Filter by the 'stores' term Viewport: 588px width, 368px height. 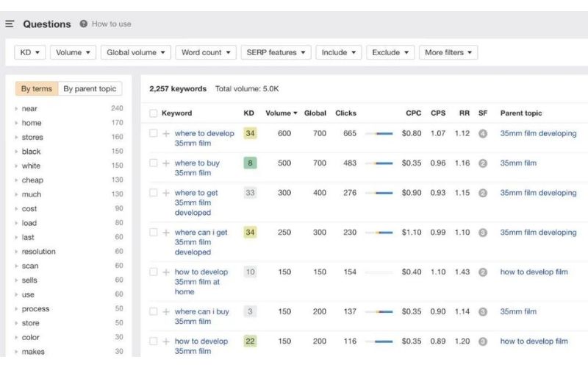(x=32, y=137)
